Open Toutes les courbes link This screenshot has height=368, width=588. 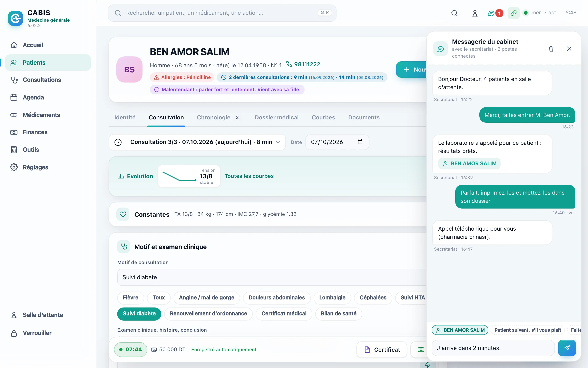click(x=249, y=176)
